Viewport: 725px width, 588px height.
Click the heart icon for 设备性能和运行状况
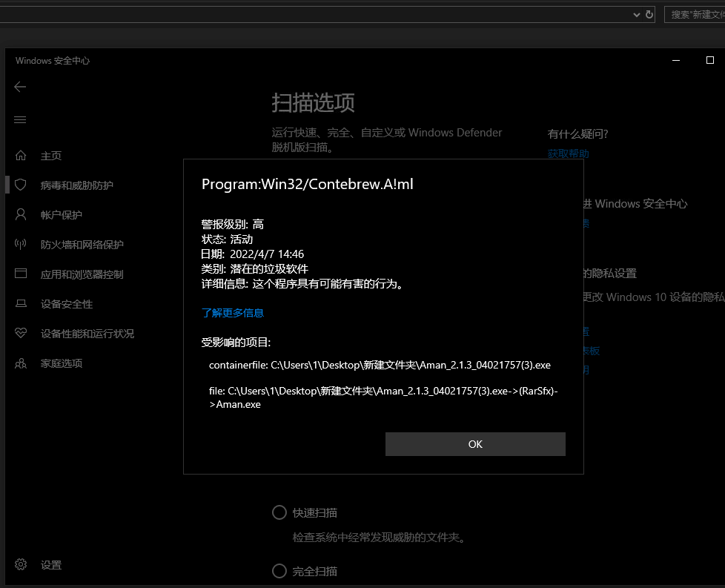coord(21,333)
